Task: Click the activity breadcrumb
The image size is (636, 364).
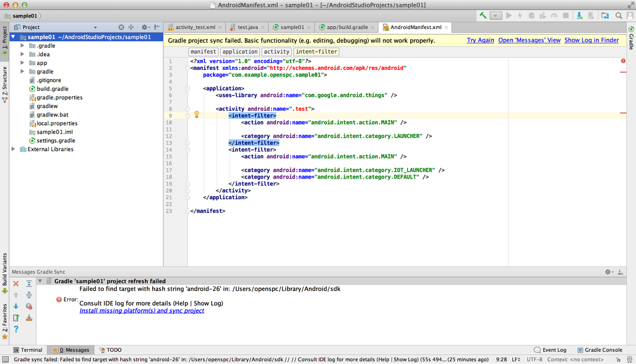Action: coord(277,51)
